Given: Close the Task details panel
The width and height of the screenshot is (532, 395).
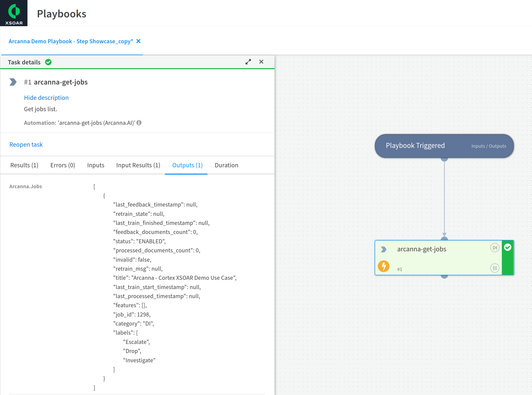Looking at the screenshot, I should tap(261, 62).
